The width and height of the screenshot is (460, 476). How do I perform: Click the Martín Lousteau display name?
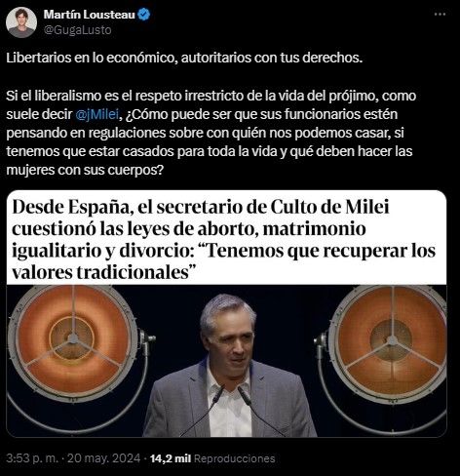coord(90,15)
